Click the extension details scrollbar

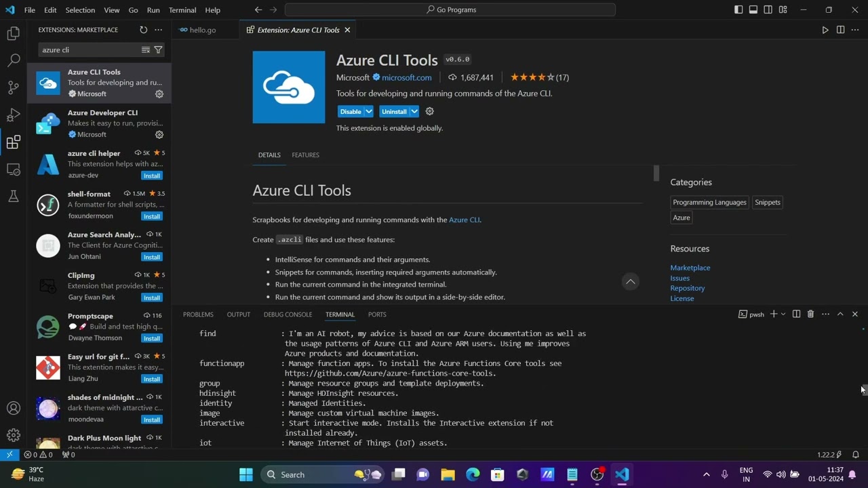click(656, 173)
